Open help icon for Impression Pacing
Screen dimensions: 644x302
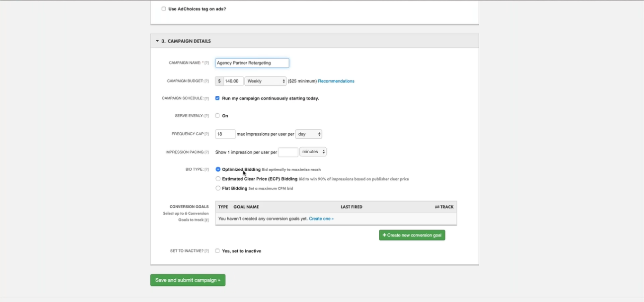[206, 152]
